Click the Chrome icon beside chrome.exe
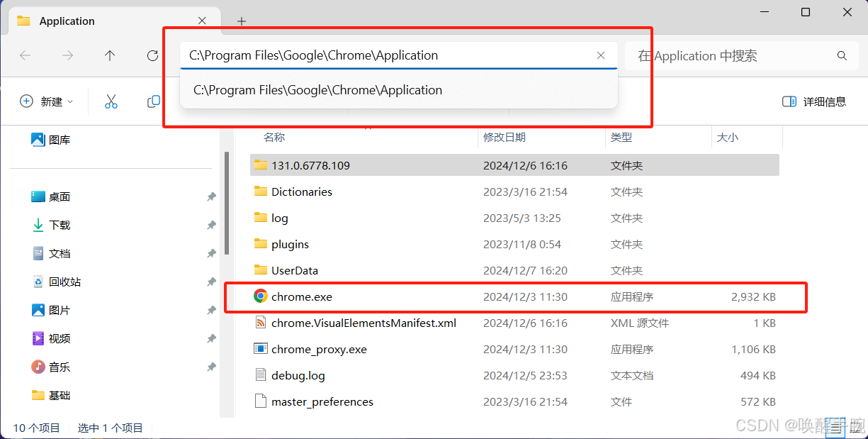Viewport: 868px width, 439px height. coord(261,296)
